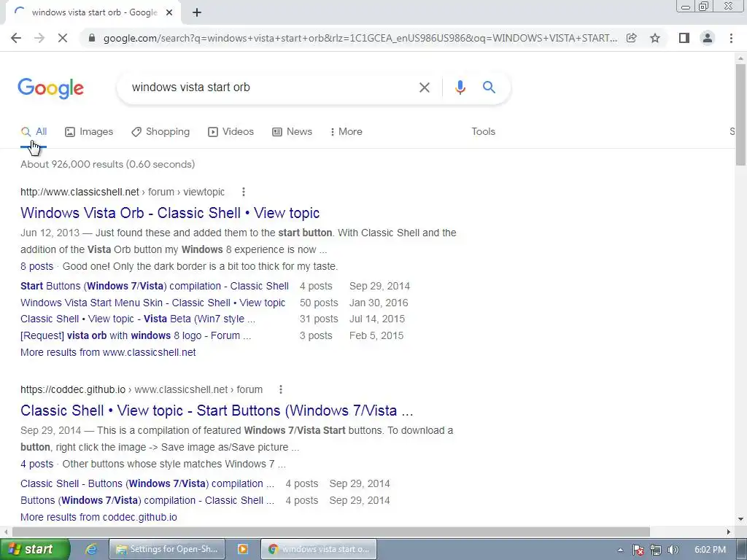Image resolution: width=747 pixels, height=560 pixels.
Task: Select the All results tab
Action: pos(34,132)
